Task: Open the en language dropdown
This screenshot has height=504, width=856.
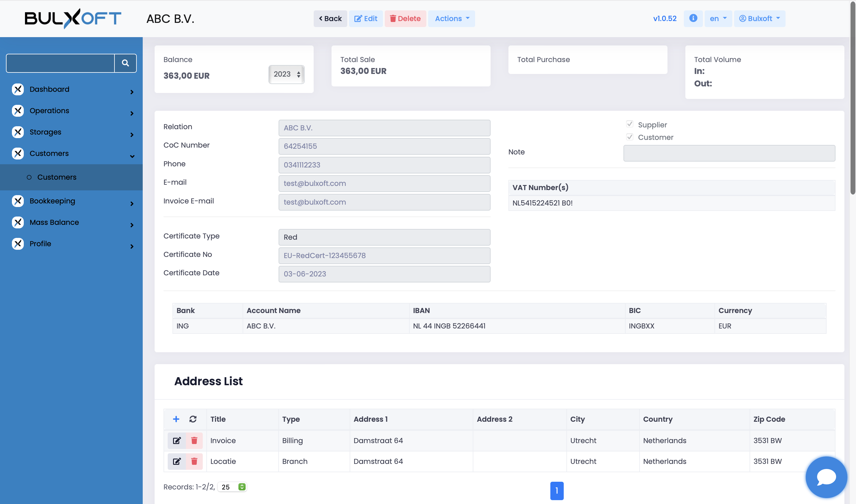Action: pos(718,18)
